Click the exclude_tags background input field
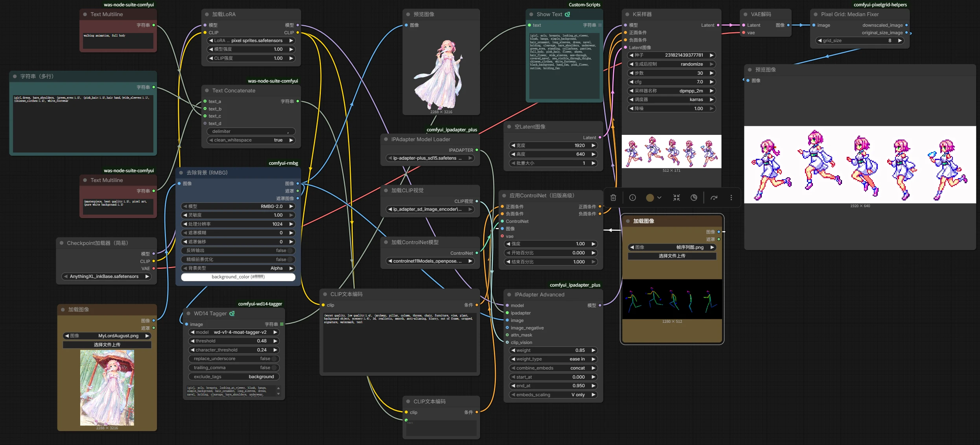Image resolution: width=980 pixels, height=445 pixels. (234, 377)
